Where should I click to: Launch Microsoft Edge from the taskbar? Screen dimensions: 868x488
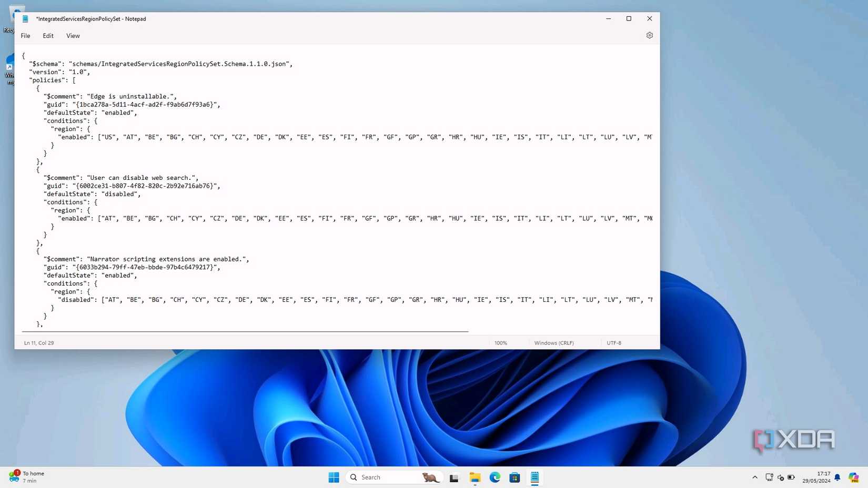pyautogui.click(x=495, y=477)
